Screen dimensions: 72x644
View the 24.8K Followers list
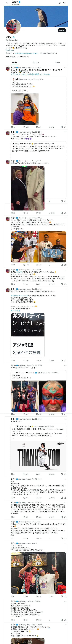tap(23, 57)
